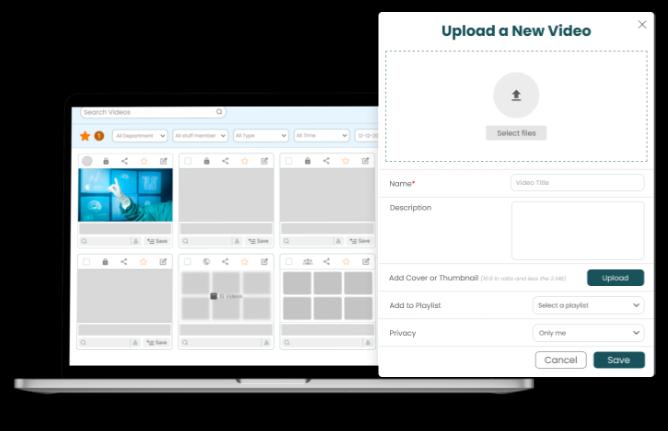Select the checkbox on the bottom-left video card
The height and width of the screenshot is (431, 668).
87,262
